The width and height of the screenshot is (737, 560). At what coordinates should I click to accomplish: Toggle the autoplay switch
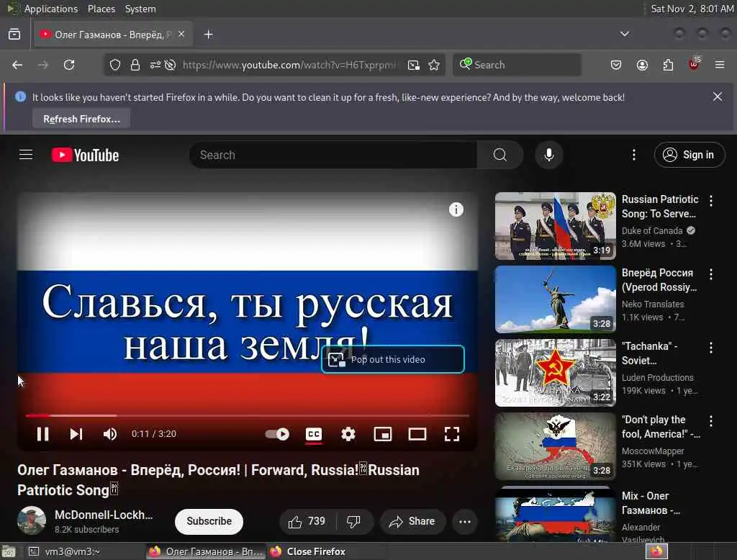tap(277, 434)
